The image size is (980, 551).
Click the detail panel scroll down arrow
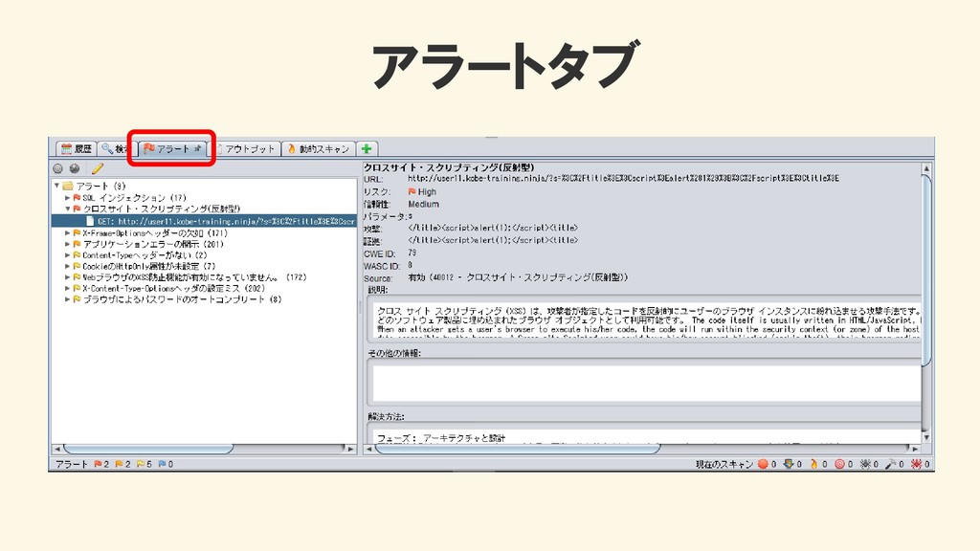point(926,438)
